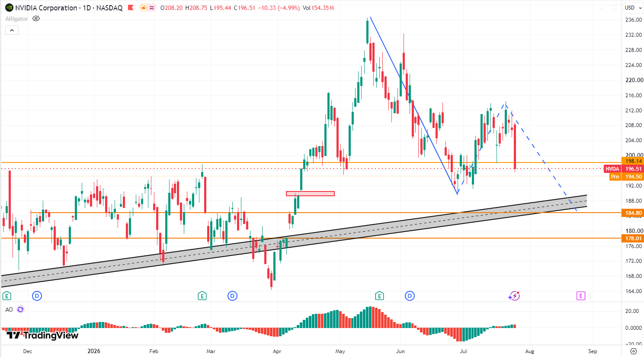Click the AO purple refresh icon
The width and height of the screenshot is (644, 357).
[20, 309]
